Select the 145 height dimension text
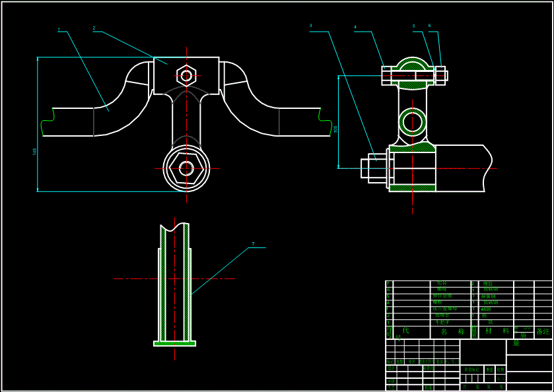This screenshot has width=554, height=392. pos(34,152)
